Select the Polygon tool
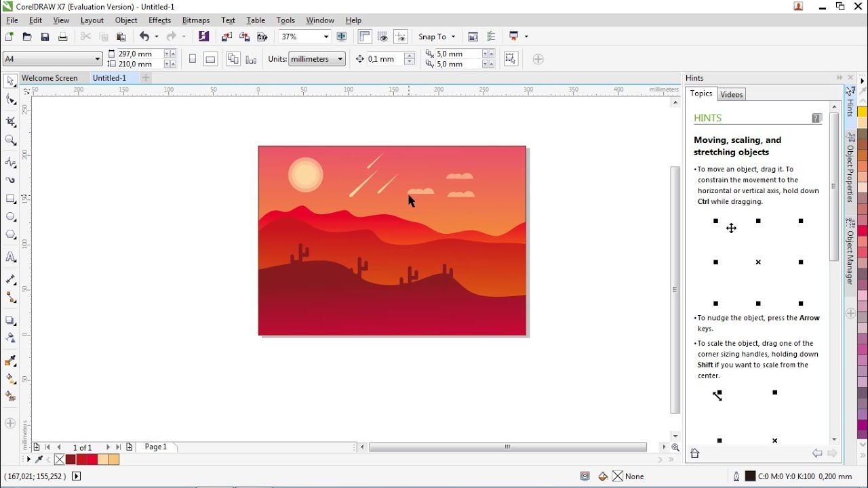 (11, 235)
